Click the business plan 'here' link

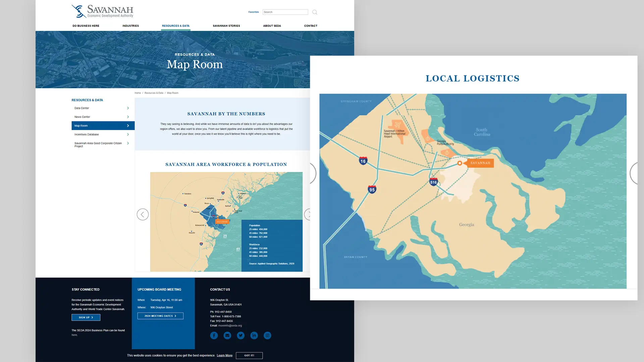(x=74, y=335)
